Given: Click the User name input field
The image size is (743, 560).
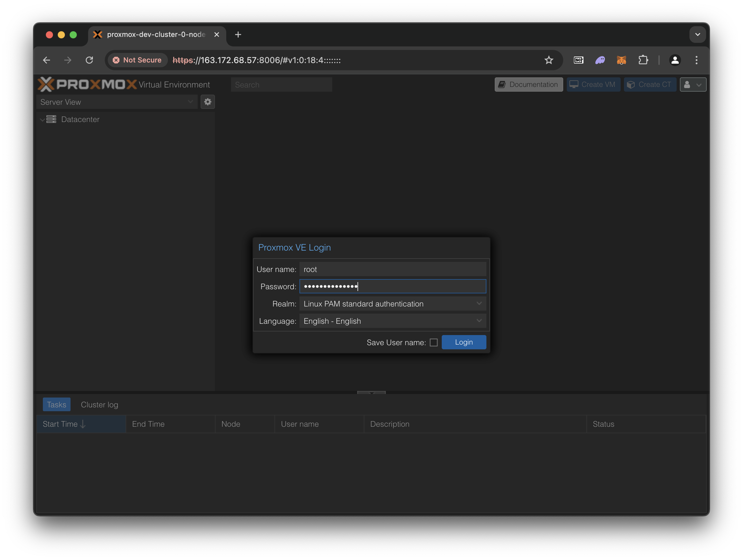Looking at the screenshot, I should click(x=392, y=269).
